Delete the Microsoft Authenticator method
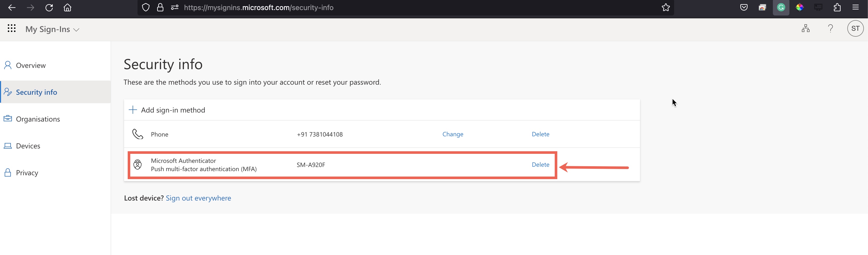868x255 pixels. [540, 164]
